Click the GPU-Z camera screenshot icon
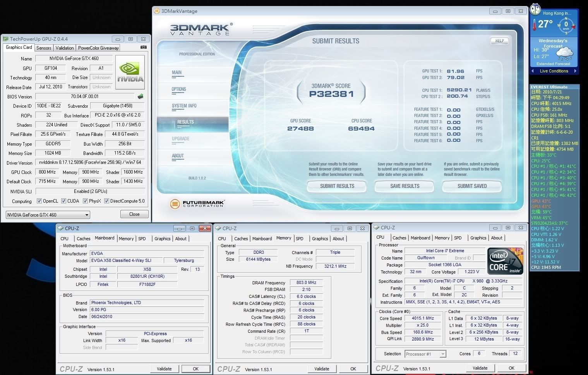Viewport: 588px width, 375px height. 143,47
